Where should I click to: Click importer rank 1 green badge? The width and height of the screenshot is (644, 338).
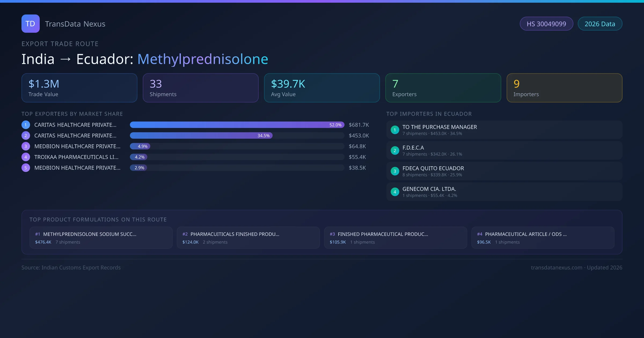[395, 130]
